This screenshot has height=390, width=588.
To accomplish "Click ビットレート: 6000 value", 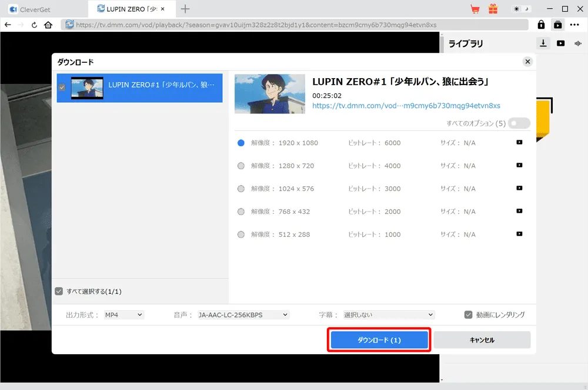I will point(393,143).
